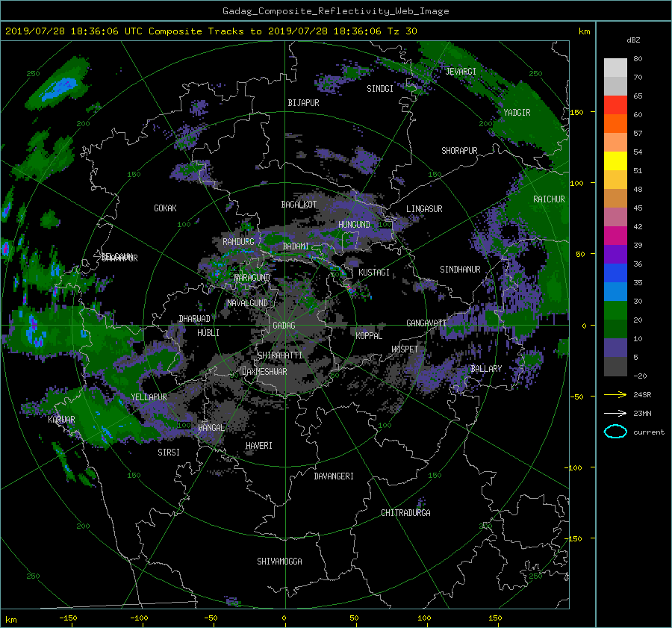Select the magenta 39-42 dBZ color swatch

[615, 236]
